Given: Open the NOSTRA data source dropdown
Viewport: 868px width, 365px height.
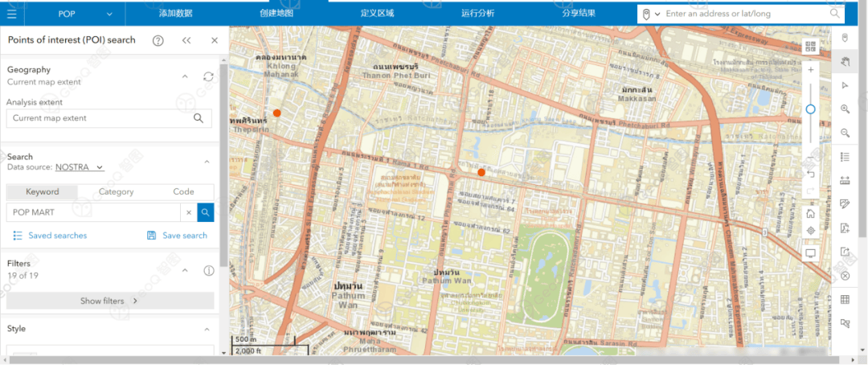Looking at the screenshot, I should (x=80, y=166).
